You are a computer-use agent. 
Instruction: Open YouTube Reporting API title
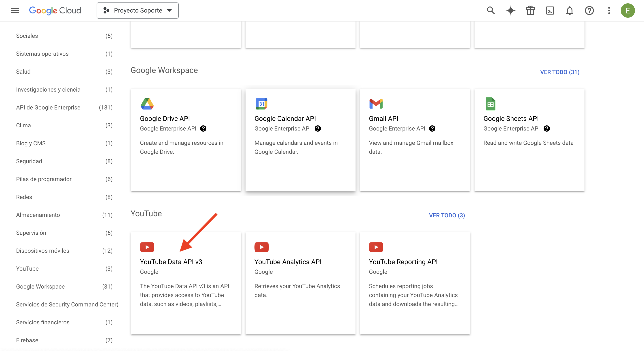[x=403, y=262]
